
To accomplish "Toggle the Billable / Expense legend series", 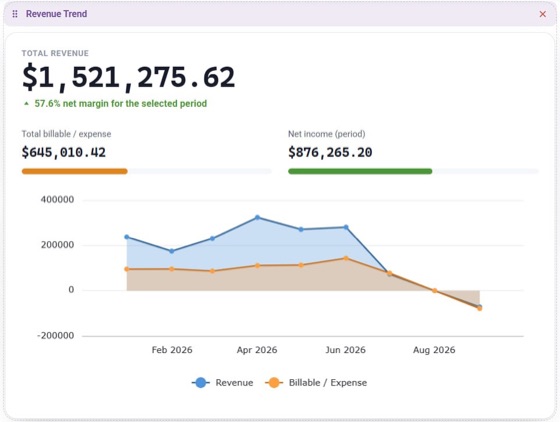I will 316,383.
